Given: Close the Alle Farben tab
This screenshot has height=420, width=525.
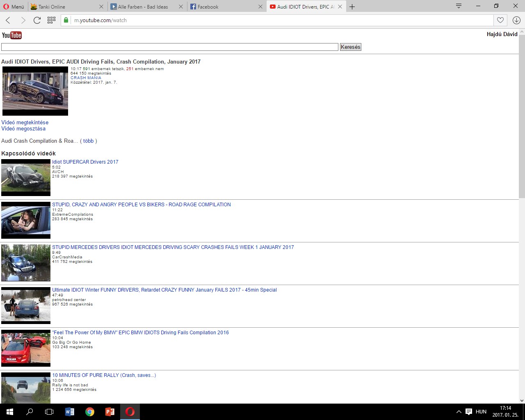Looking at the screenshot, I should click(x=181, y=7).
